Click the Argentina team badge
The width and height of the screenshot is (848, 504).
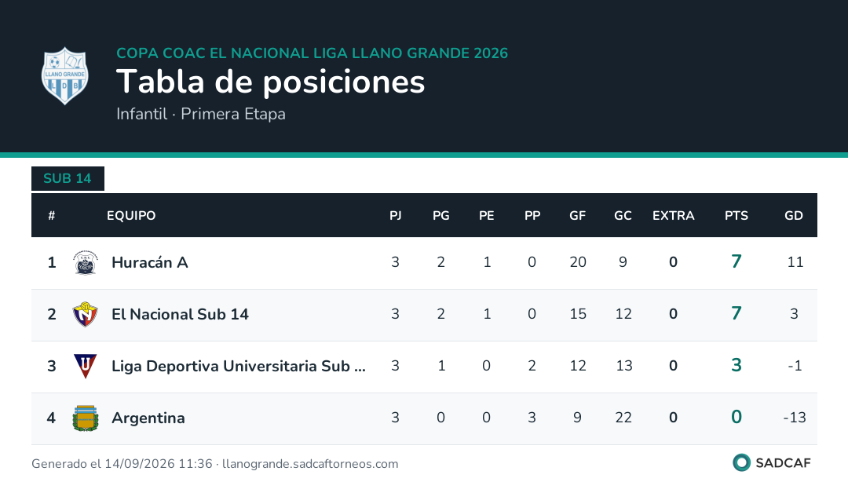(x=86, y=418)
